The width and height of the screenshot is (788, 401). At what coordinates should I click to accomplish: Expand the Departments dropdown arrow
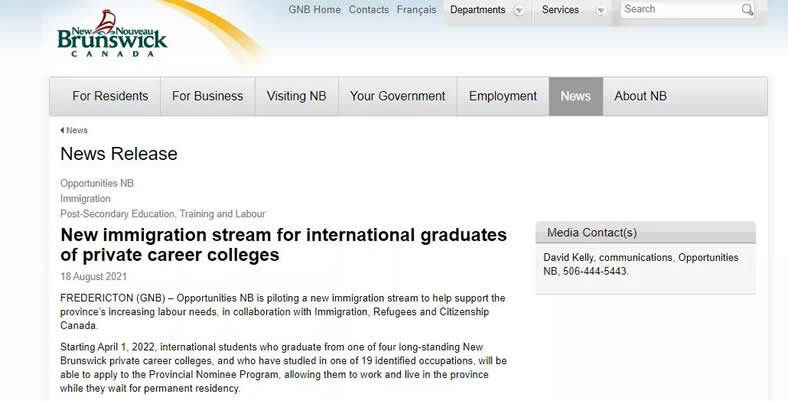(519, 10)
